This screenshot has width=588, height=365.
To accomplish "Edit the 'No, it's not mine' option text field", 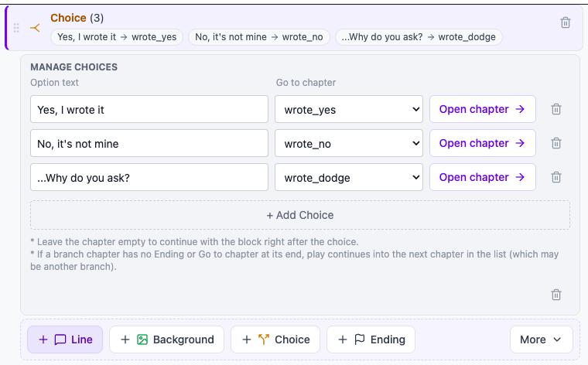I will pos(149,143).
